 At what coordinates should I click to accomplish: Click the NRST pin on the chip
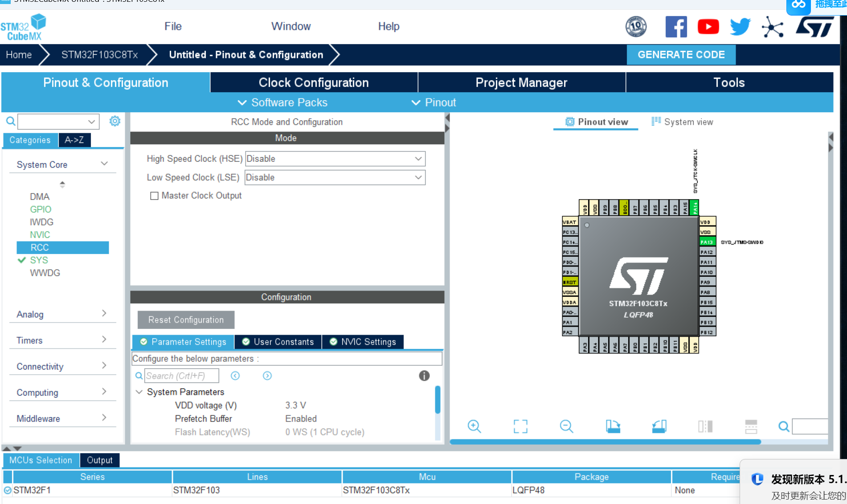coord(570,282)
